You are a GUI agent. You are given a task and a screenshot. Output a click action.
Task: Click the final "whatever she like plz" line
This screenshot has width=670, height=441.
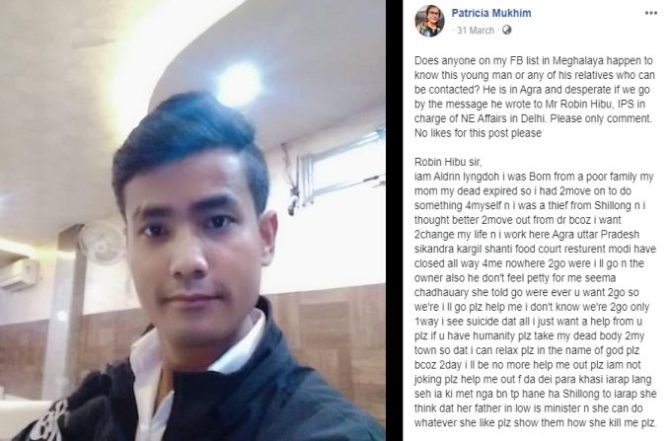(x=535, y=423)
